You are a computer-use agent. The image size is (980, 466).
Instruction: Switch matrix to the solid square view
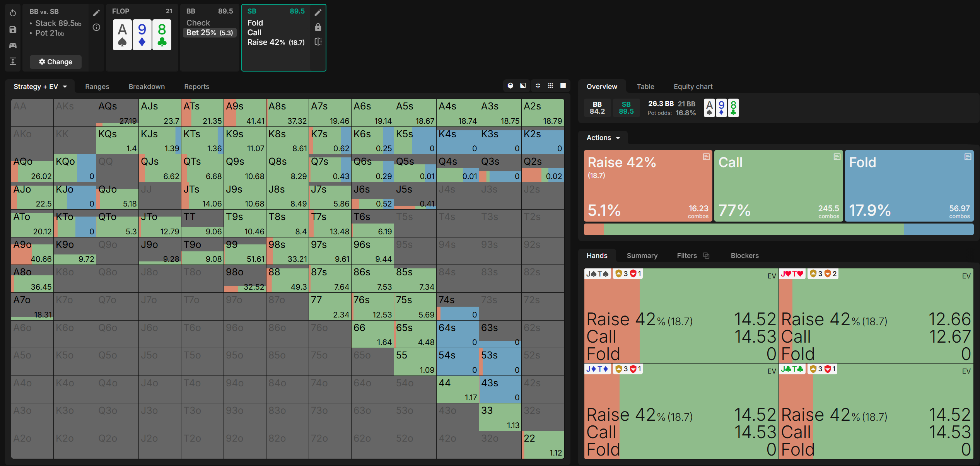click(x=563, y=86)
